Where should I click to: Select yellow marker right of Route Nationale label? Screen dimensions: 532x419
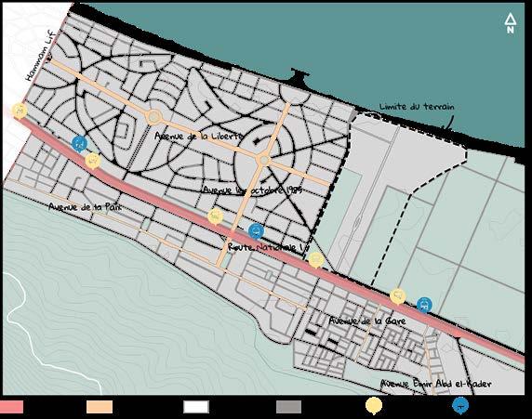pos(316,260)
